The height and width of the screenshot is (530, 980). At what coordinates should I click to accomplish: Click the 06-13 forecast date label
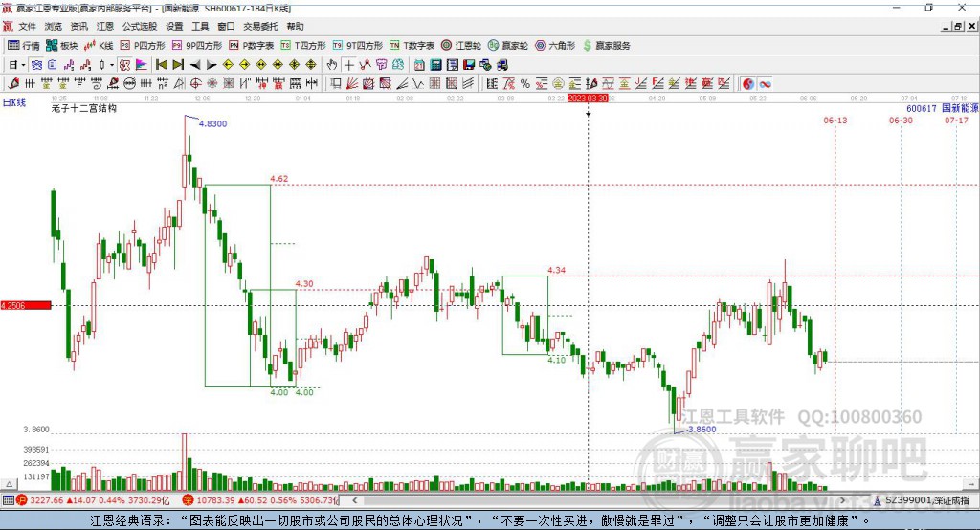[835, 120]
